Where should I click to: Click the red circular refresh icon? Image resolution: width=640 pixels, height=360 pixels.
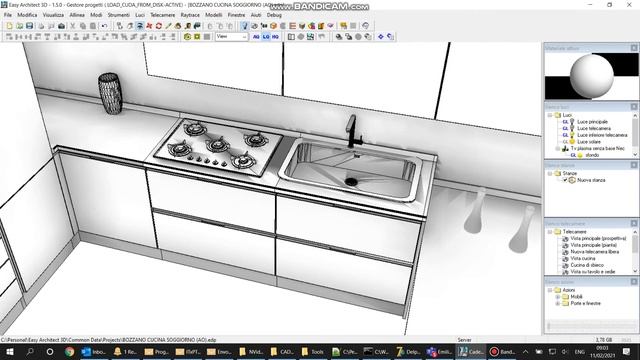(159, 26)
